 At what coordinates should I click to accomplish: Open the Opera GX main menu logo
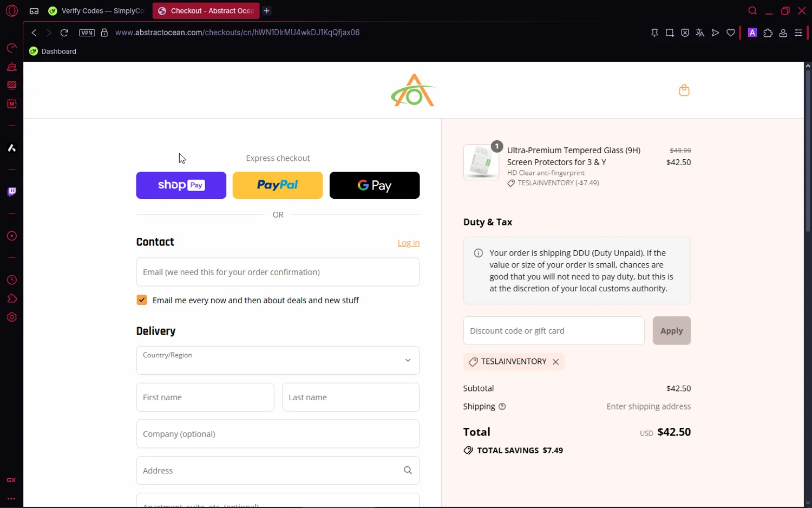11,11
